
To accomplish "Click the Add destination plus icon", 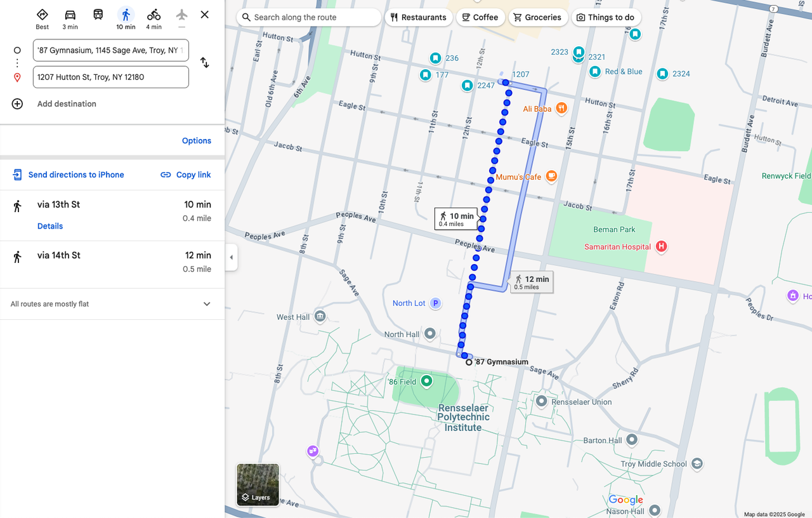I will pyautogui.click(x=17, y=104).
